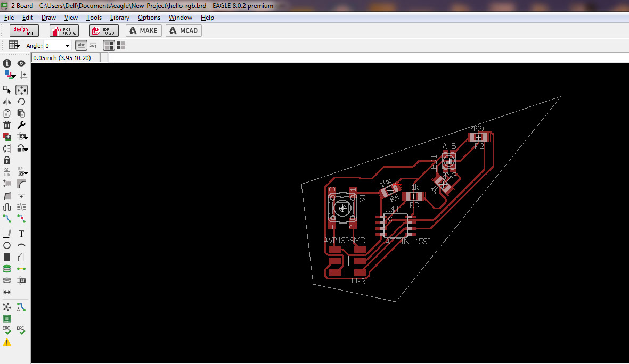Open the Library menu

click(x=119, y=18)
